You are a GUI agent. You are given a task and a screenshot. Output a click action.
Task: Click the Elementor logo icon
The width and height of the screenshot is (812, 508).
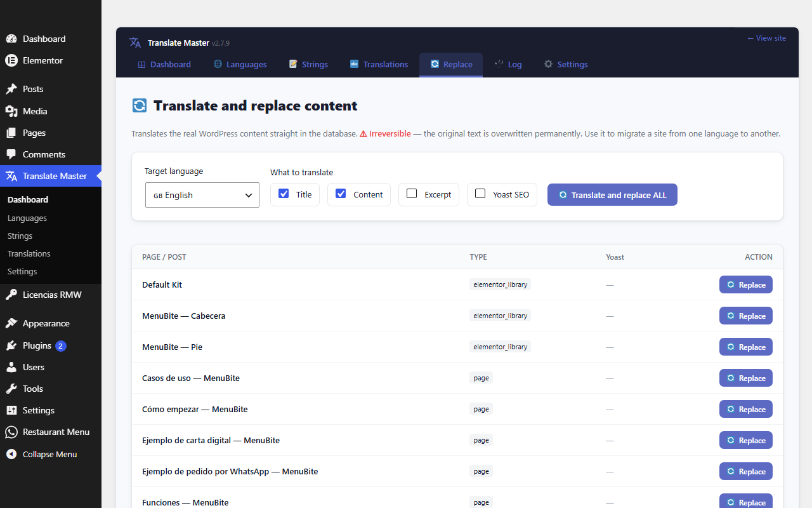pyautogui.click(x=11, y=60)
